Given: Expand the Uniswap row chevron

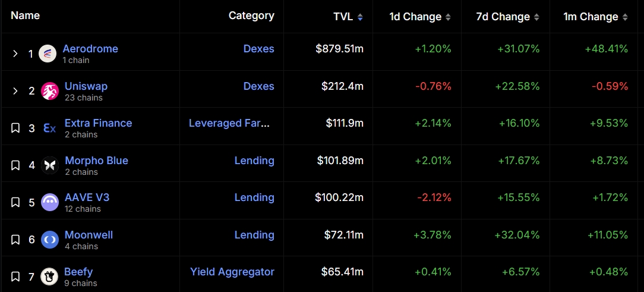Looking at the screenshot, I should click(15, 91).
